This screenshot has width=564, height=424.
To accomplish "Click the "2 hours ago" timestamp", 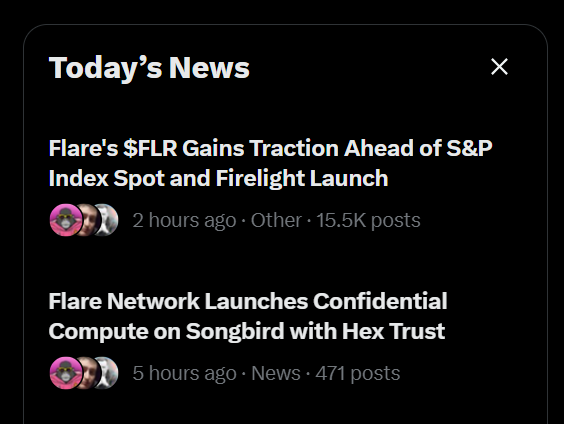I will 184,220.
